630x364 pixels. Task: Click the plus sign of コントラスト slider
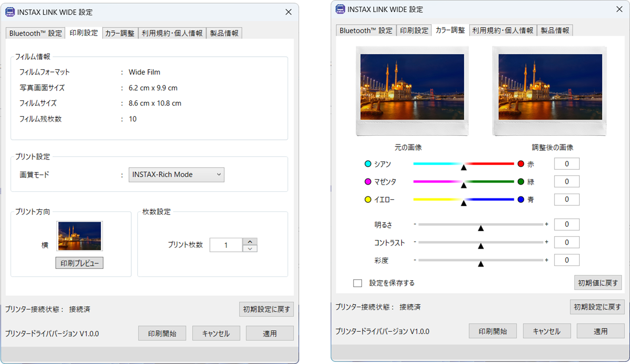(546, 242)
